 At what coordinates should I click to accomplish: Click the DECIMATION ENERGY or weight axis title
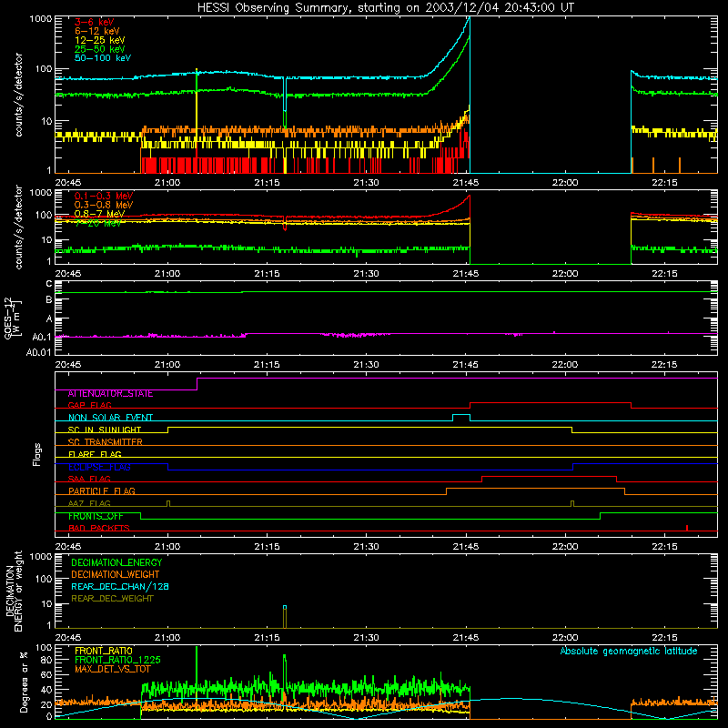(x=14, y=591)
